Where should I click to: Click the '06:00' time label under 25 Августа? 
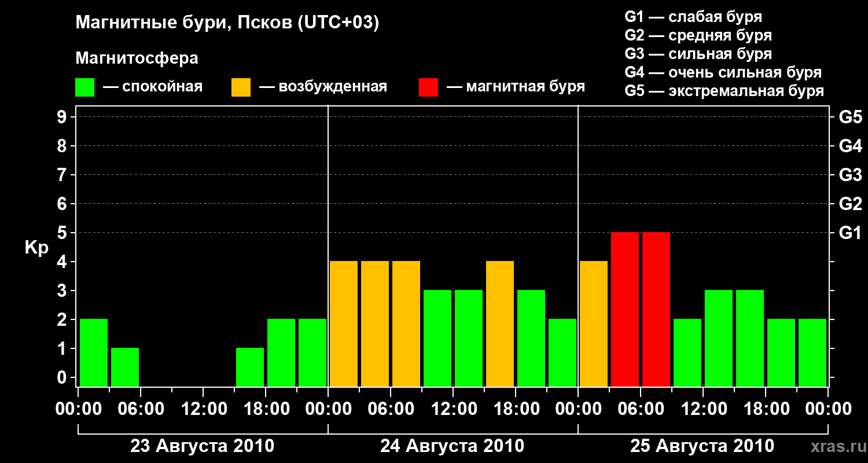641,409
